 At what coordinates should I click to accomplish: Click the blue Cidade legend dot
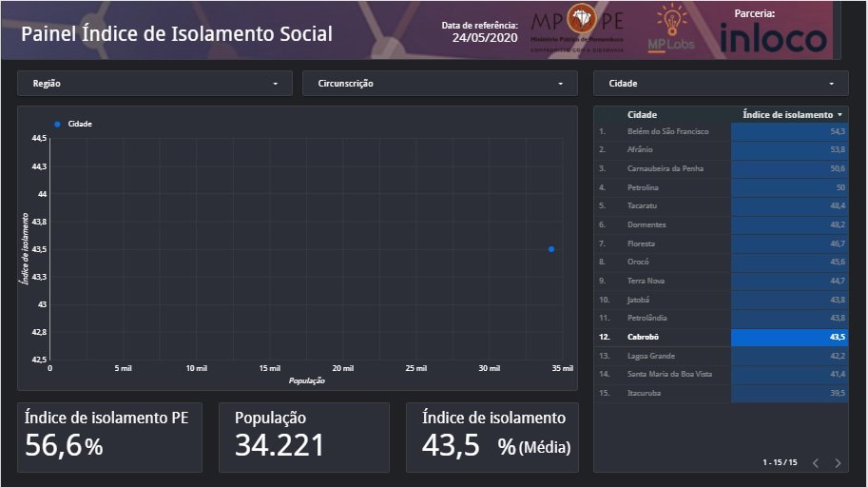(57, 124)
